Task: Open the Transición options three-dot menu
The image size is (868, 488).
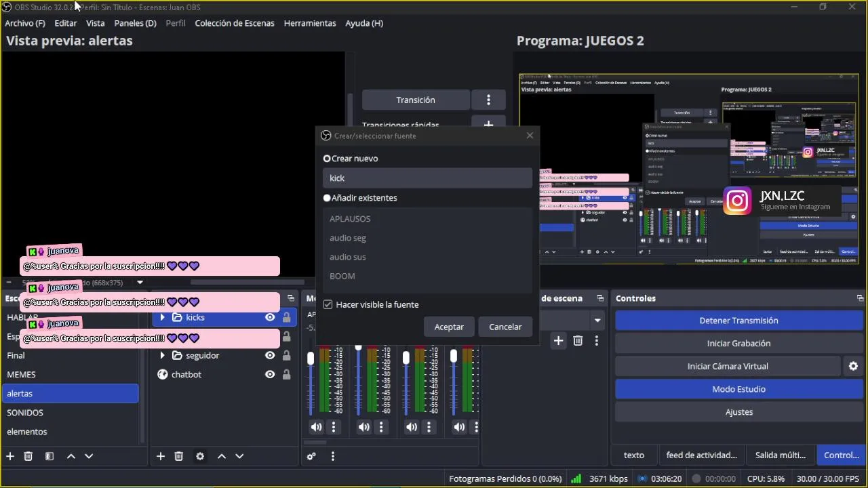Action: click(488, 100)
